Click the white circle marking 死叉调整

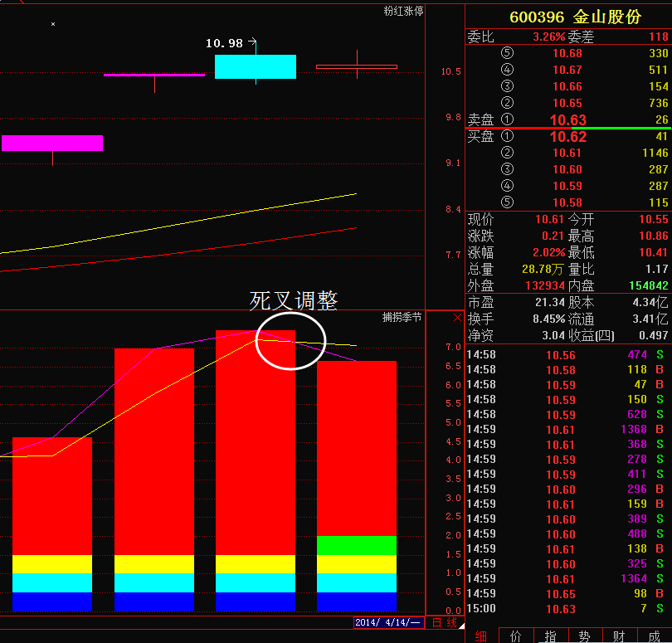point(290,341)
